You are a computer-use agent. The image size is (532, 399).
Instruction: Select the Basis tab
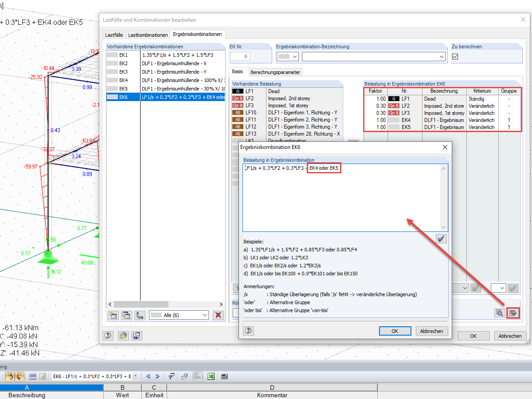tap(237, 71)
